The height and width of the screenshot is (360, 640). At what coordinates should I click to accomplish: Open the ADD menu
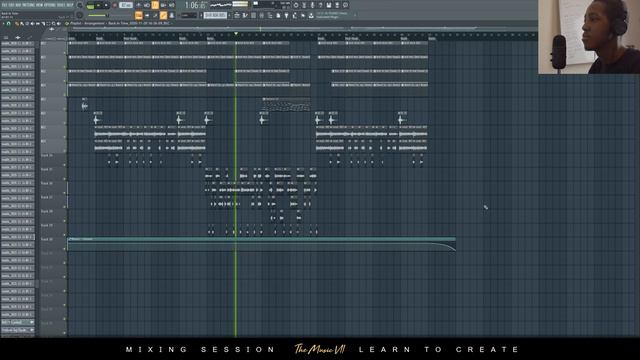click(18, 5)
